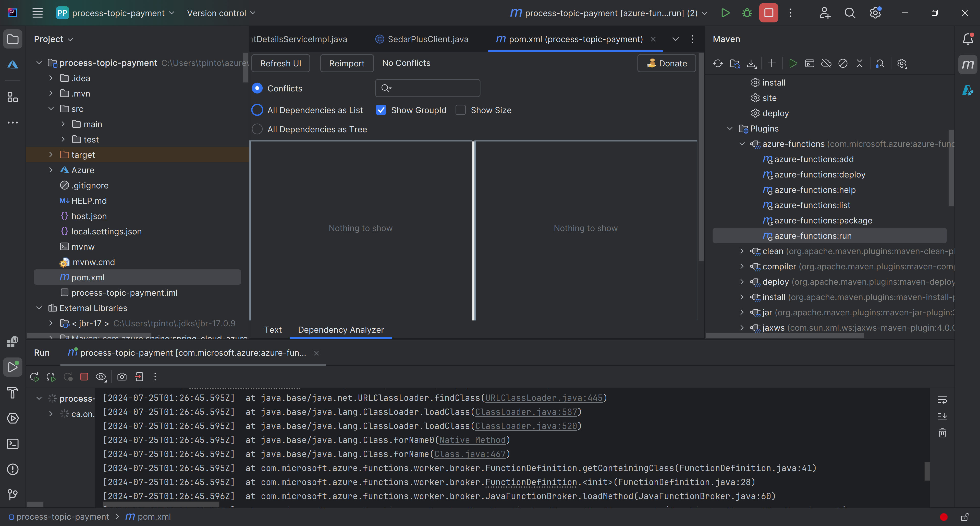
Task: Expand the main folder
Action: click(x=63, y=124)
